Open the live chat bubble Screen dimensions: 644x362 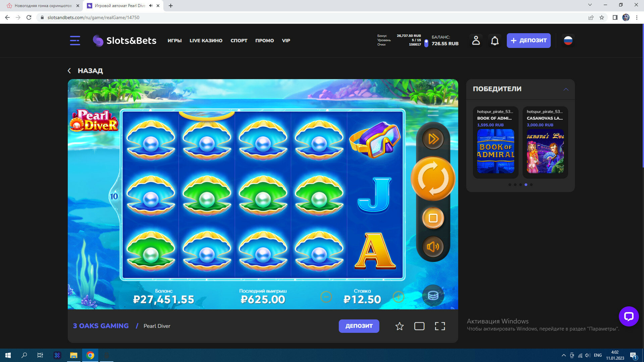point(629,316)
